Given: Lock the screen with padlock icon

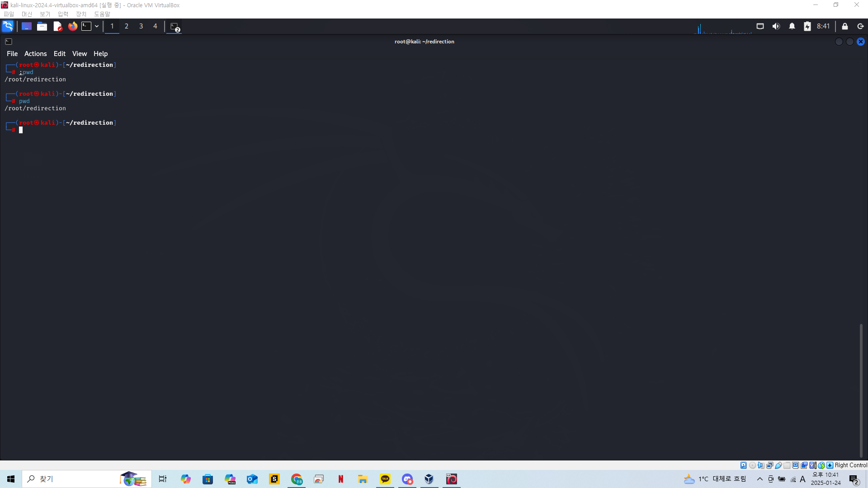Looking at the screenshot, I should 844,26.
